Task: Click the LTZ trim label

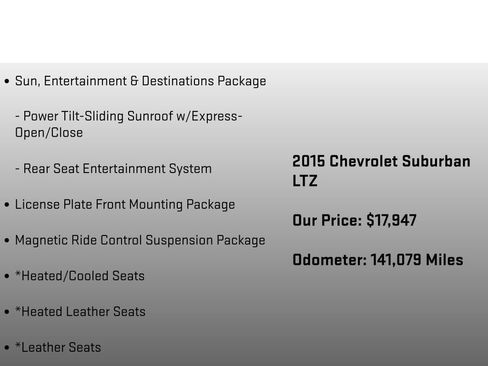Action: [305, 181]
